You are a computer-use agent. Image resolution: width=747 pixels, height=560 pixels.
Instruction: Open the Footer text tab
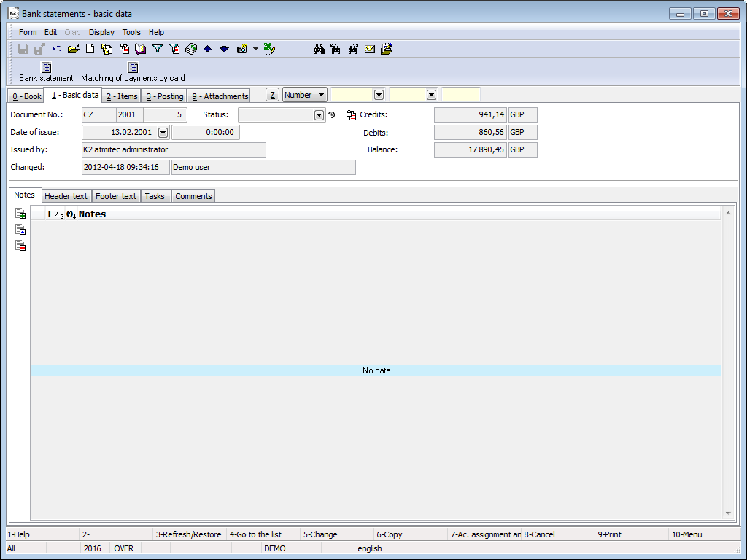(x=116, y=196)
